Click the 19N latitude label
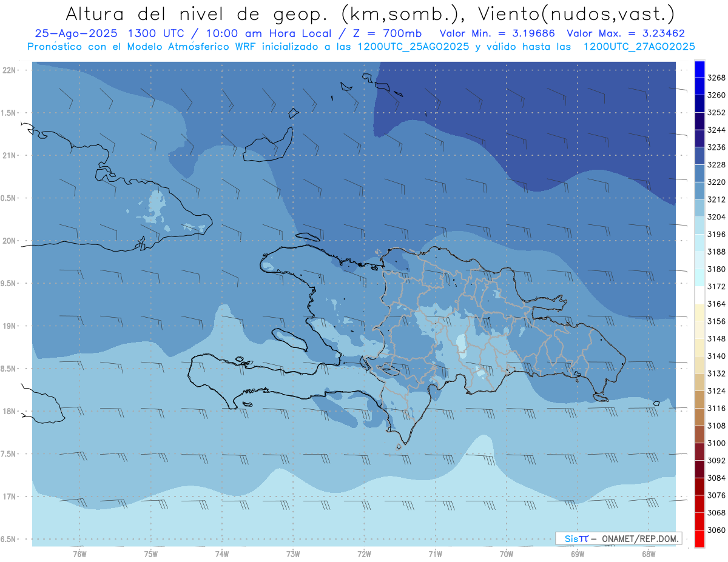Image resolution: width=728 pixels, height=562 pixels. [10, 326]
